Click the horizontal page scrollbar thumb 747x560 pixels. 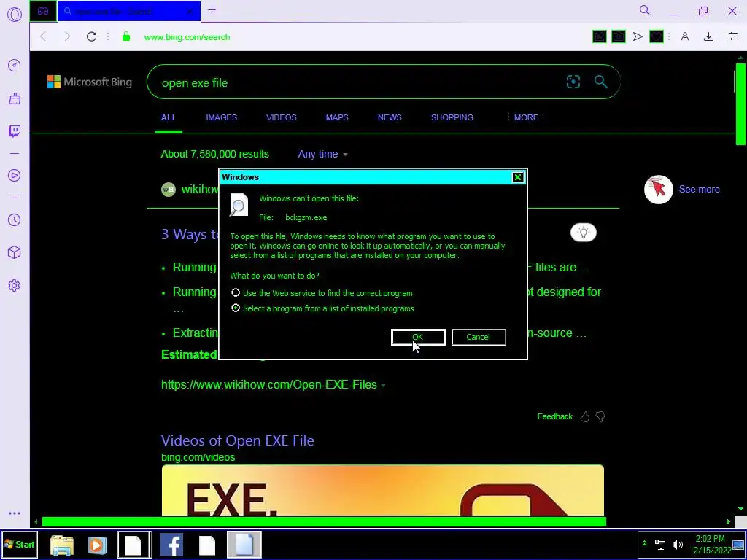pyautogui.click(x=324, y=522)
